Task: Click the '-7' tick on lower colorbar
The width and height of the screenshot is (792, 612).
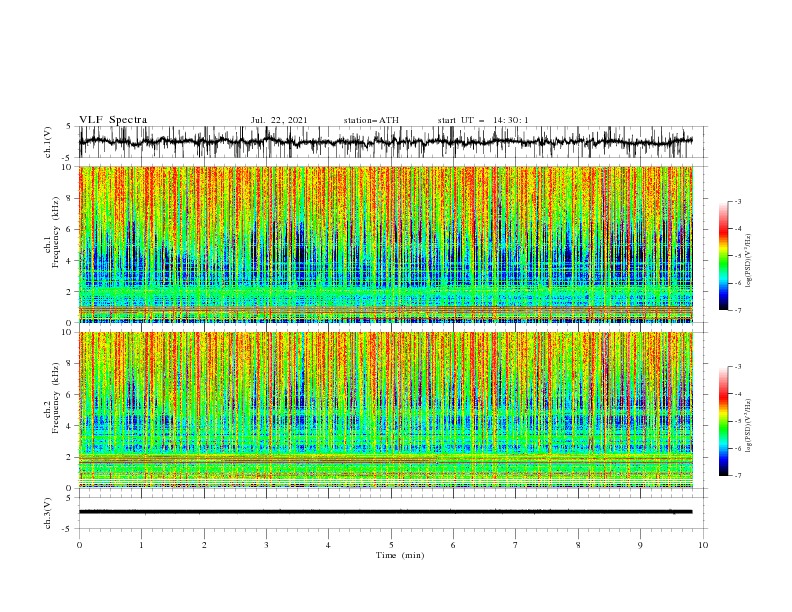Action: [737, 475]
